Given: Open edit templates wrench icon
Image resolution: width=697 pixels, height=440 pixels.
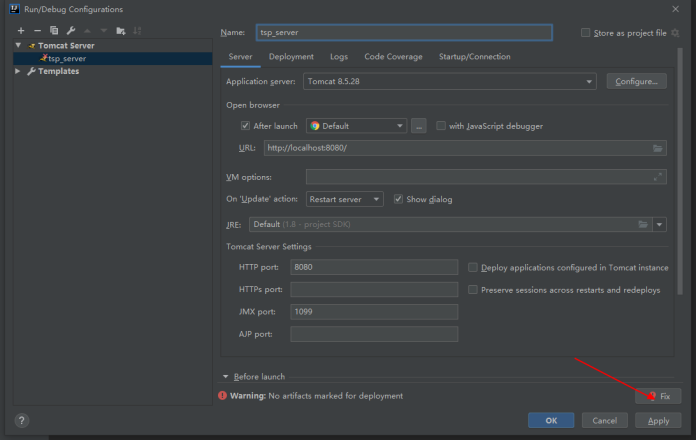Looking at the screenshot, I should click(71, 31).
